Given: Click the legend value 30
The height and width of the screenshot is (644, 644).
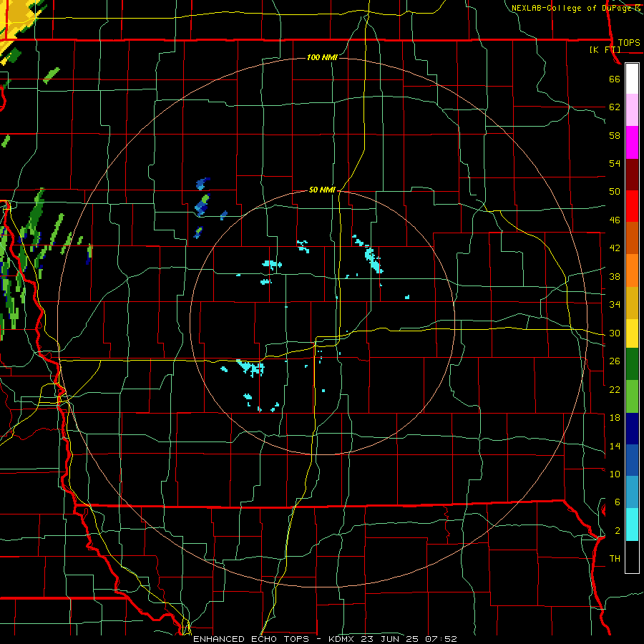Looking at the screenshot, I should click(x=615, y=333).
